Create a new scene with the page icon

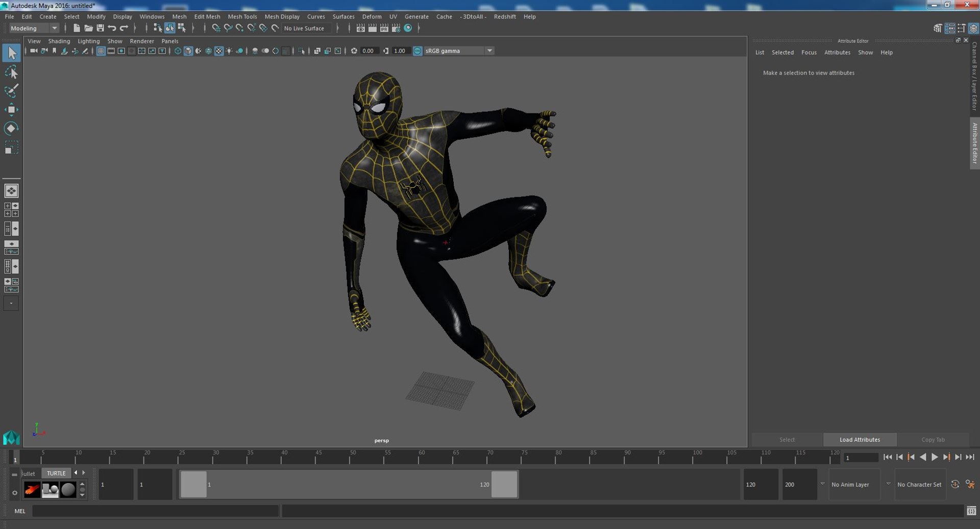pyautogui.click(x=77, y=28)
